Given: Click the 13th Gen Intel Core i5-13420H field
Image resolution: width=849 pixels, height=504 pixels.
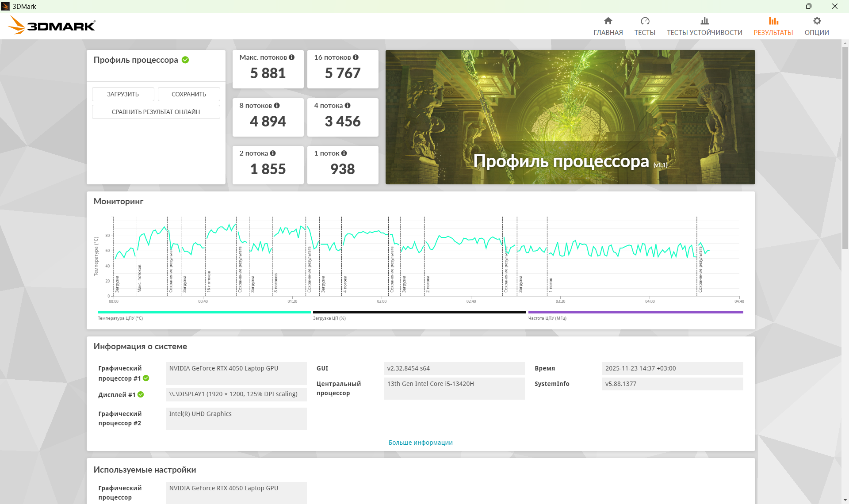Looking at the screenshot, I should click(454, 388).
